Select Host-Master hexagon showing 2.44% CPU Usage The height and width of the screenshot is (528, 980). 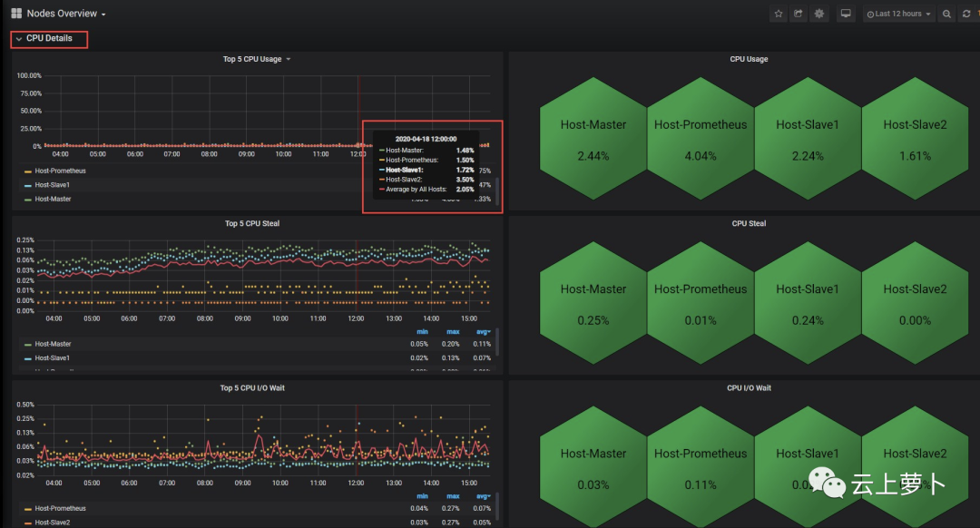(x=593, y=139)
